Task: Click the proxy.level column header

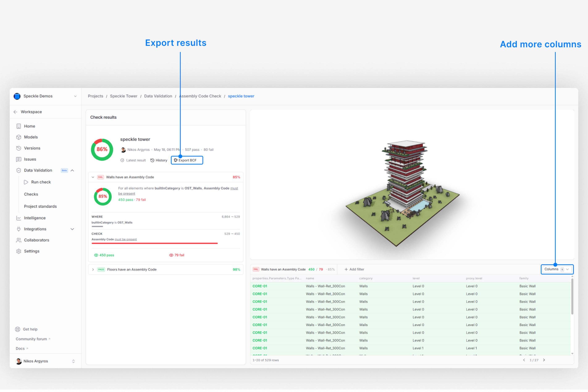Action: (x=474, y=278)
